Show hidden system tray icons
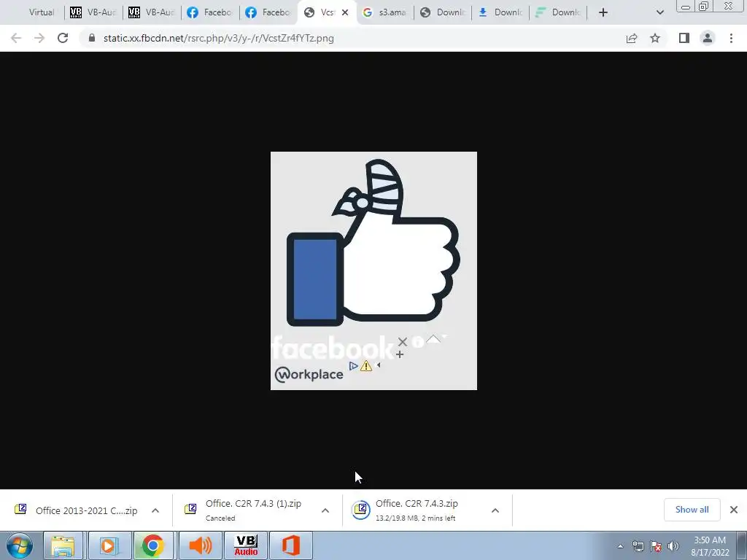747x560 pixels. pos(620,546)
